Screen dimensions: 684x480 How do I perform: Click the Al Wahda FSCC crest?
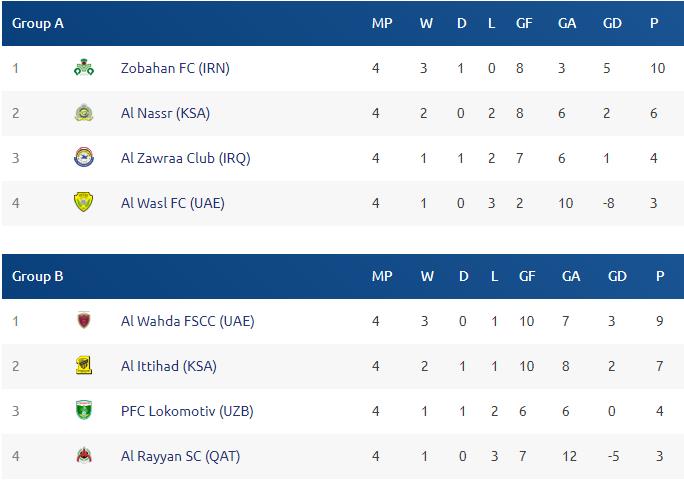point(84,321)
